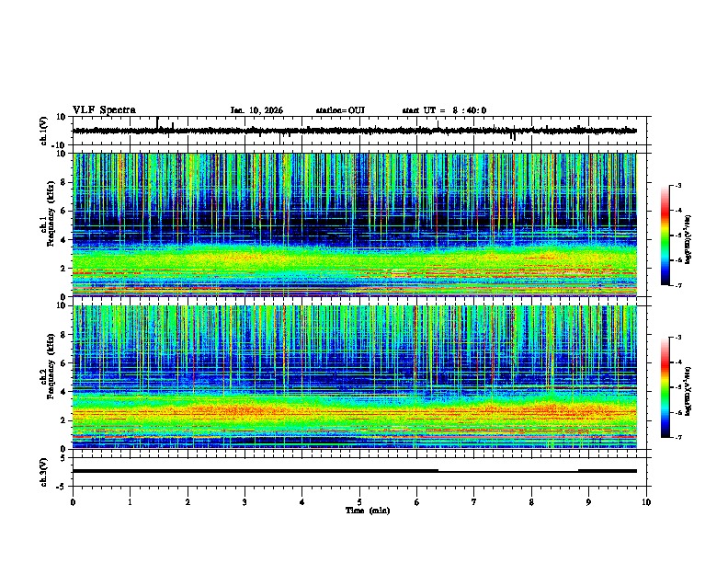Image resolution: width=728 pixels, height=563 pixels.
Task: Click the ch.2 color scale bar
Action: pyautogui.click(x=665, y=387)
